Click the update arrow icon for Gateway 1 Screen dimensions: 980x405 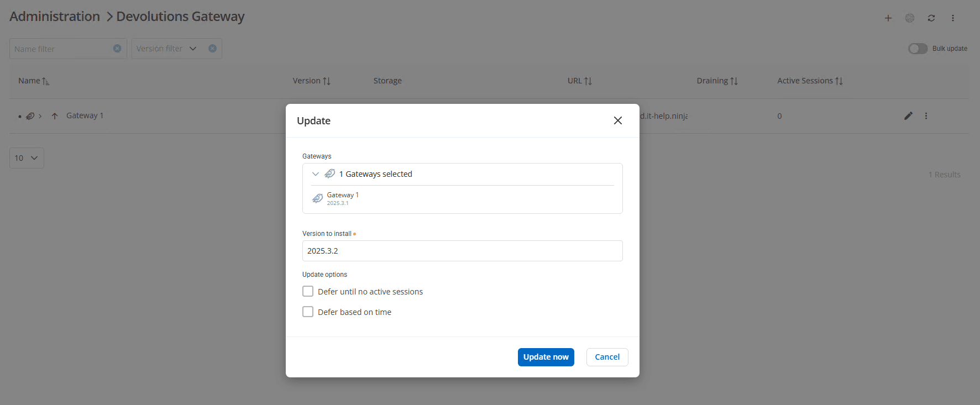coord(55,116)
